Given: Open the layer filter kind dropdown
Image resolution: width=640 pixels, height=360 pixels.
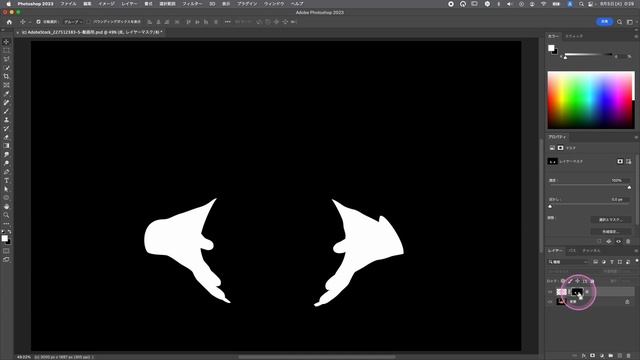Looking at the screenshot, I should pos(569,262).
